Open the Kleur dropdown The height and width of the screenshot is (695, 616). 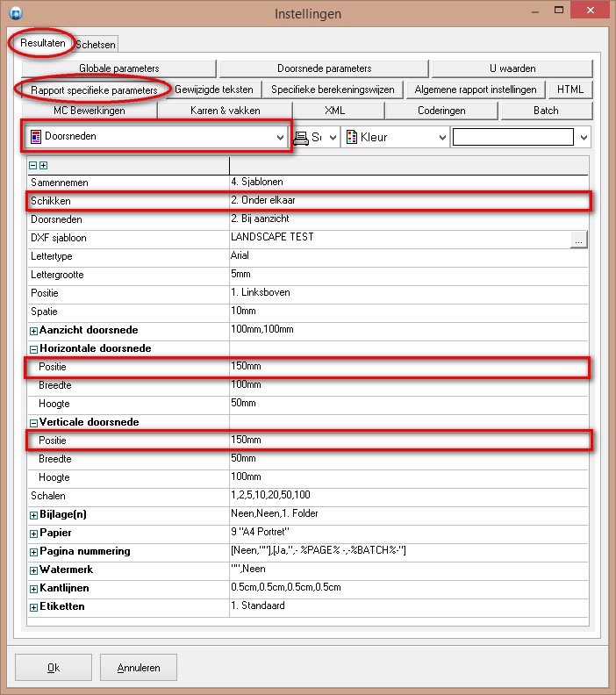tap(442, 138)
